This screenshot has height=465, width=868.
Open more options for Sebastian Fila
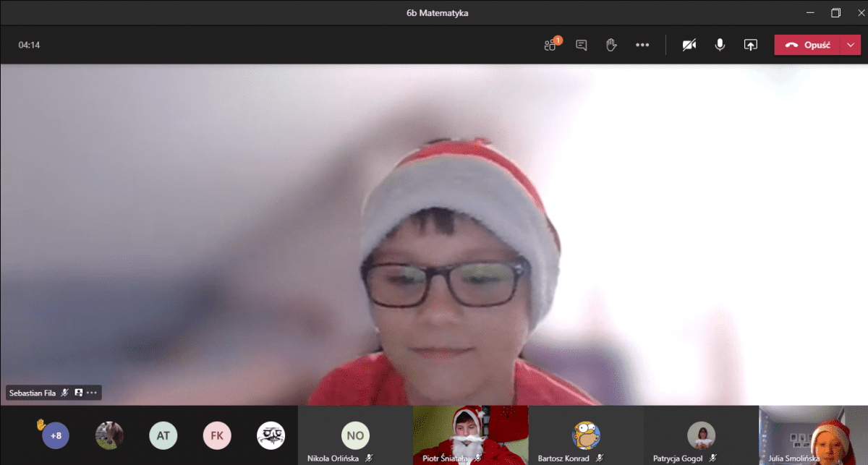coord(92,393)
